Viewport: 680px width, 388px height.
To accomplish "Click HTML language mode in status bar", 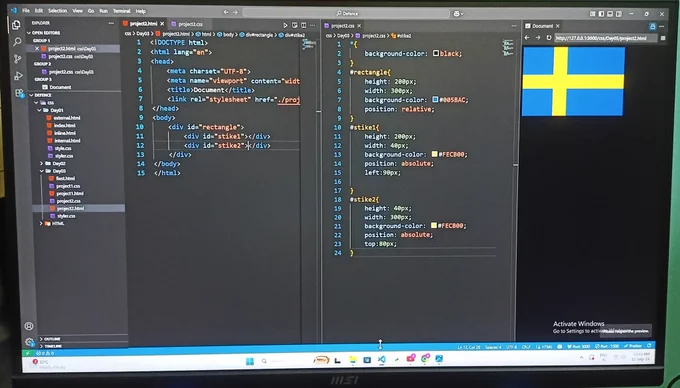I will click(544, 347).
